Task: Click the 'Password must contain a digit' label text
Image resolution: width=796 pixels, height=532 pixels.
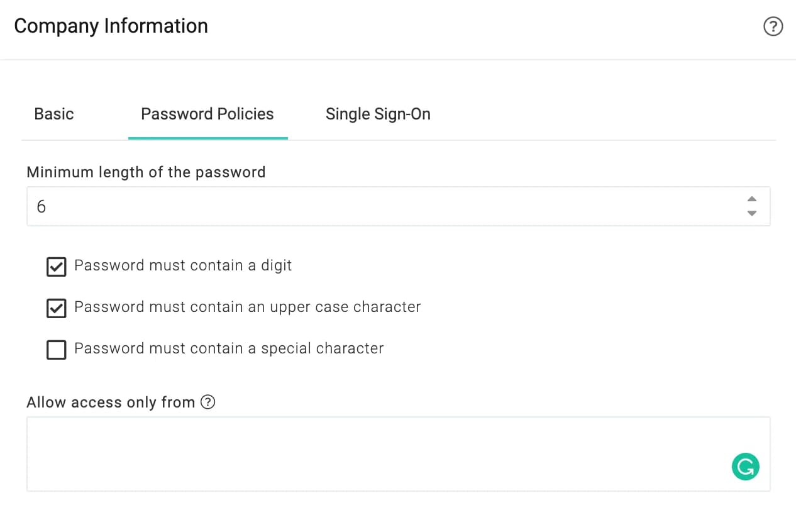Action: pos(183,265)
